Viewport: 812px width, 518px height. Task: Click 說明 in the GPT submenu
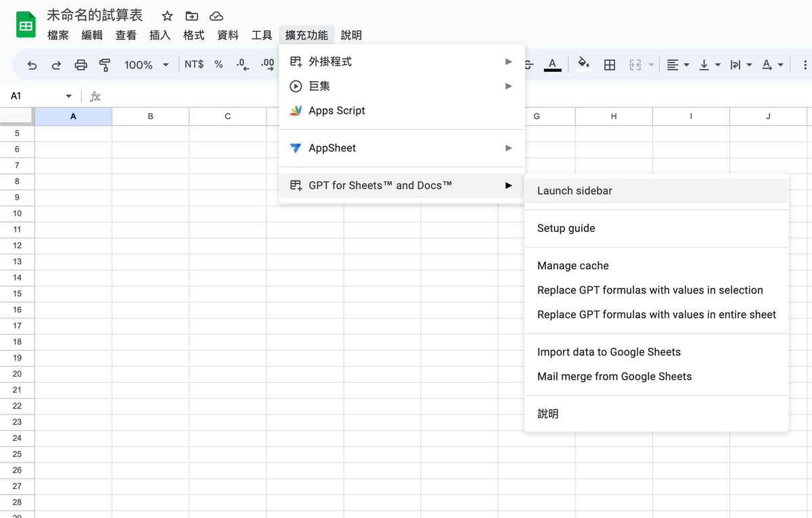click(656, 414)
